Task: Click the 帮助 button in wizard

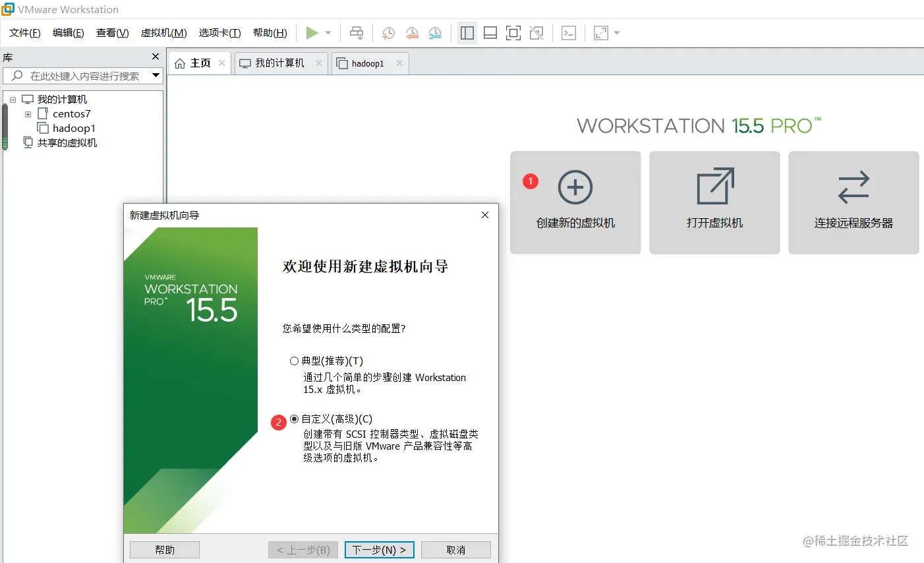Action: 165,550
